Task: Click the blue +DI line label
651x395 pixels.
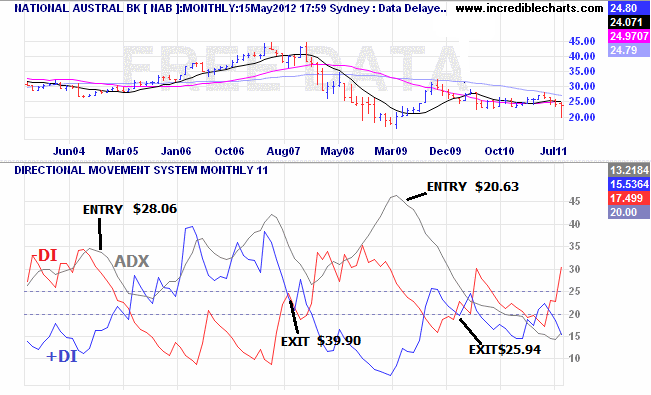Action: click(62, 356)
